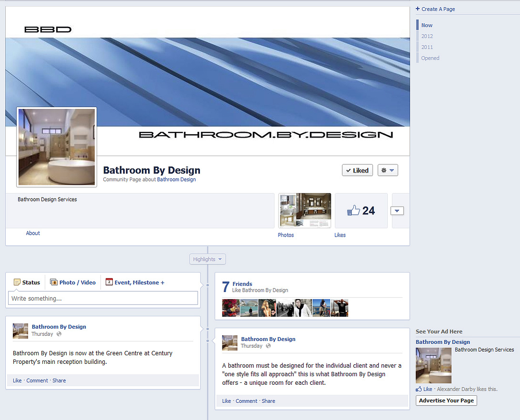Click the Photo / Video camera icon

point(53,282)
